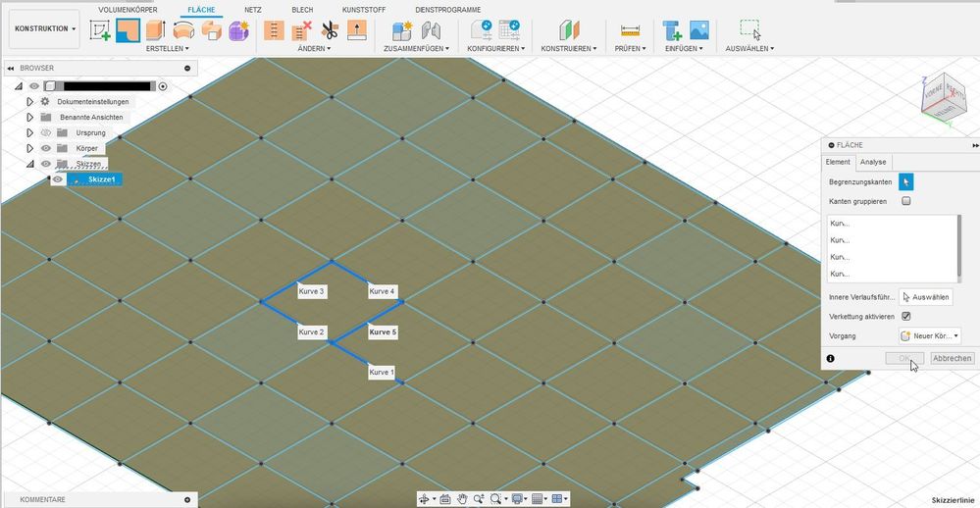Viewport: 980px width, 508px height.
Task: Select the Pan hand tool
Action: tap(462, 498)
